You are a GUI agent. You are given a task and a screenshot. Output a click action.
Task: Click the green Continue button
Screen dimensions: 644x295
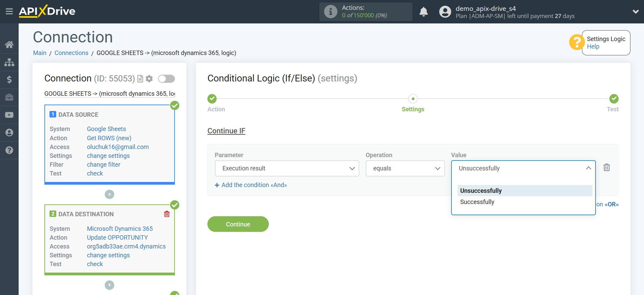238,224
